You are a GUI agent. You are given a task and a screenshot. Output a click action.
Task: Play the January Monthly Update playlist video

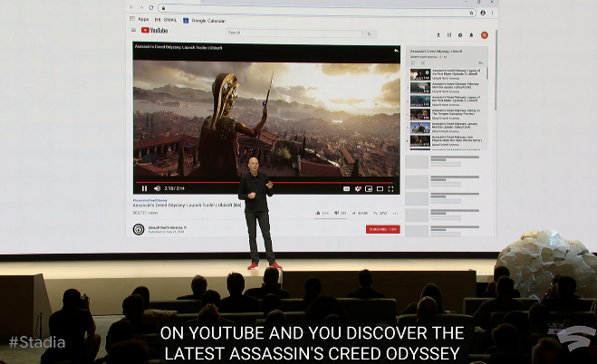tap(446, 128)
